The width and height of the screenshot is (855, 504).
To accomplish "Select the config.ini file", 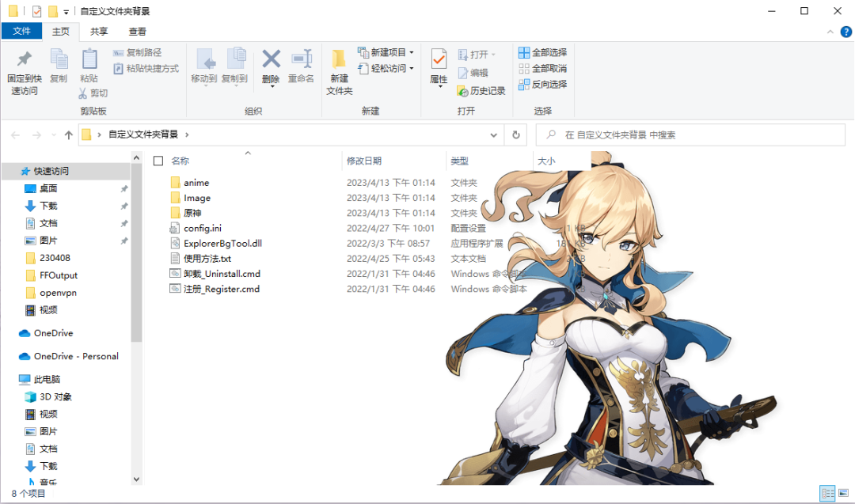I will [x=203, y=229].
